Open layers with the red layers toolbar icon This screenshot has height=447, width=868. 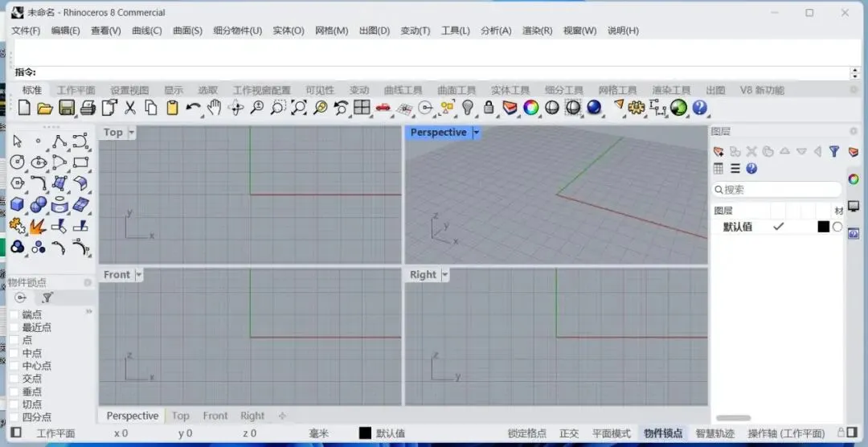pos(510,108)
